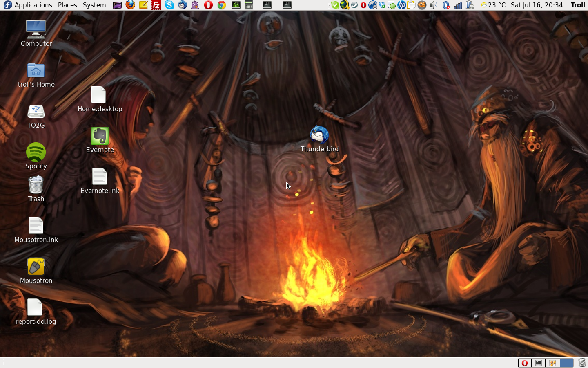The width and height of the screenshot is (588, 368).
Task: Open the Applications menu
Action: click(x=27, y=5)
